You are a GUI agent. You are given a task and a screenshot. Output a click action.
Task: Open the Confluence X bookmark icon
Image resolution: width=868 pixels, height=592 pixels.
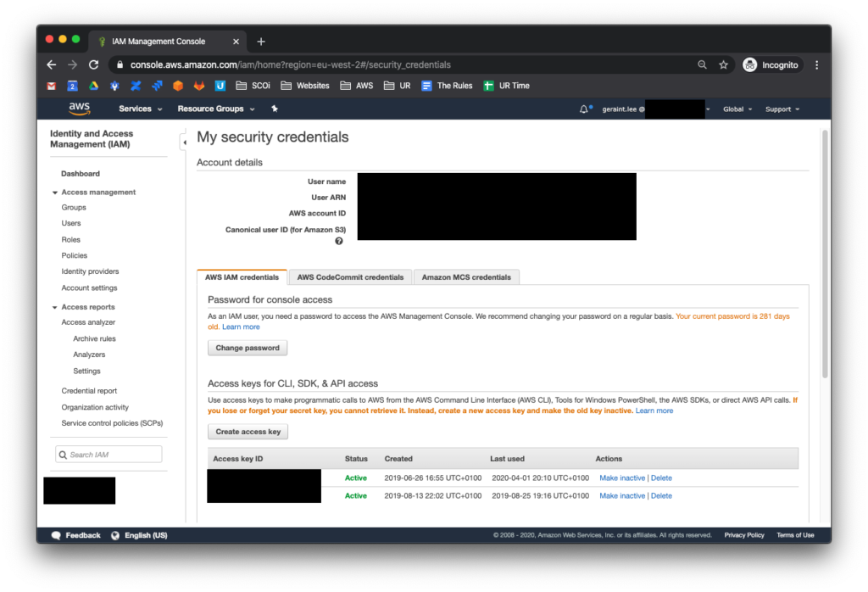coord(136,86)
